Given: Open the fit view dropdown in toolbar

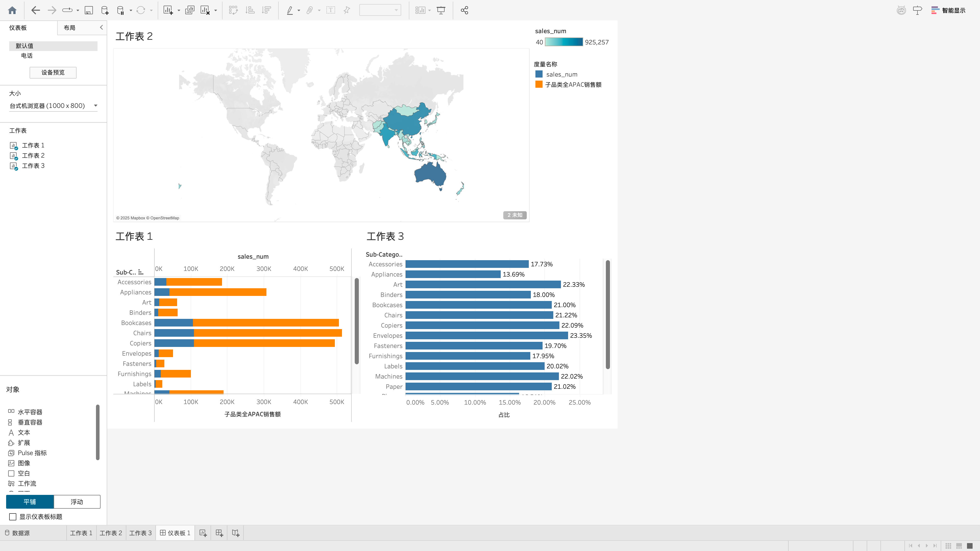Looking at the screenshot, I should [x=380, y=10].
